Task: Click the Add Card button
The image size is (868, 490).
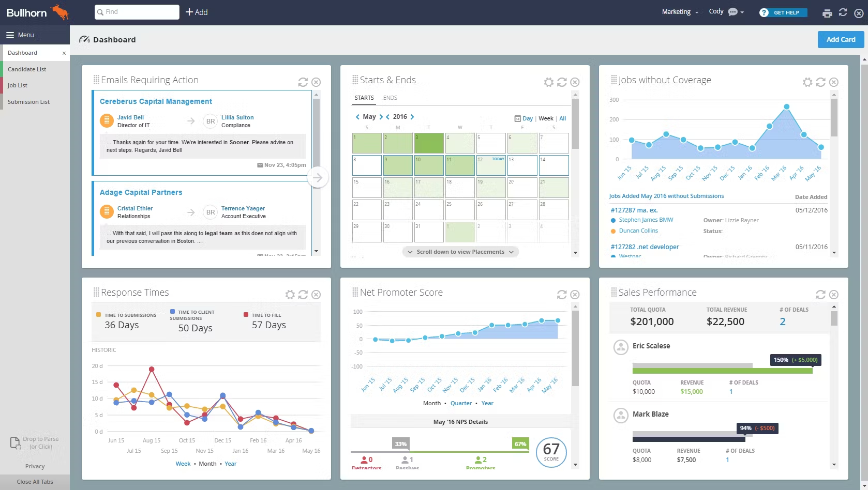Action: tap(840, 39)
